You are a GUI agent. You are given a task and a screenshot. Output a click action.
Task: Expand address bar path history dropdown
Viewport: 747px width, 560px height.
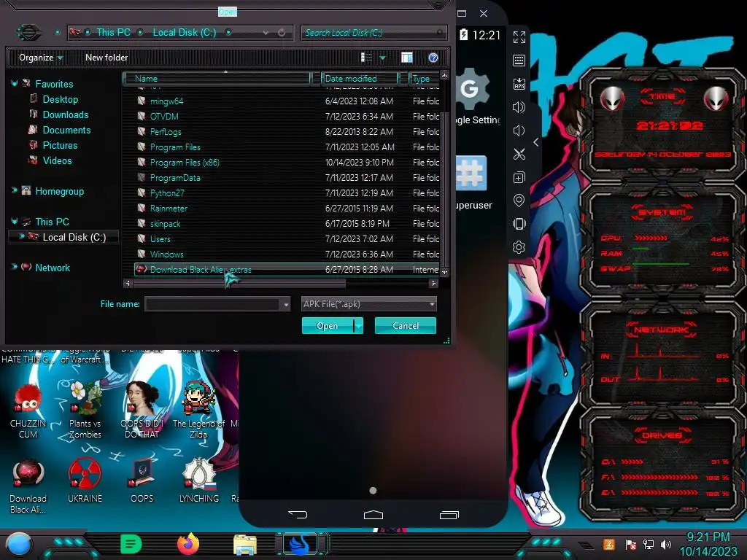[x=266, y=33]
